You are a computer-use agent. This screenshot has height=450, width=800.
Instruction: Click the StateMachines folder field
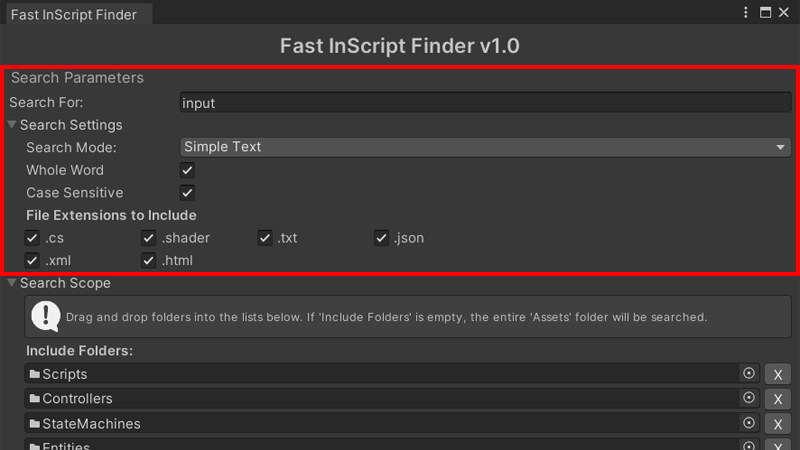coord(392,423)
